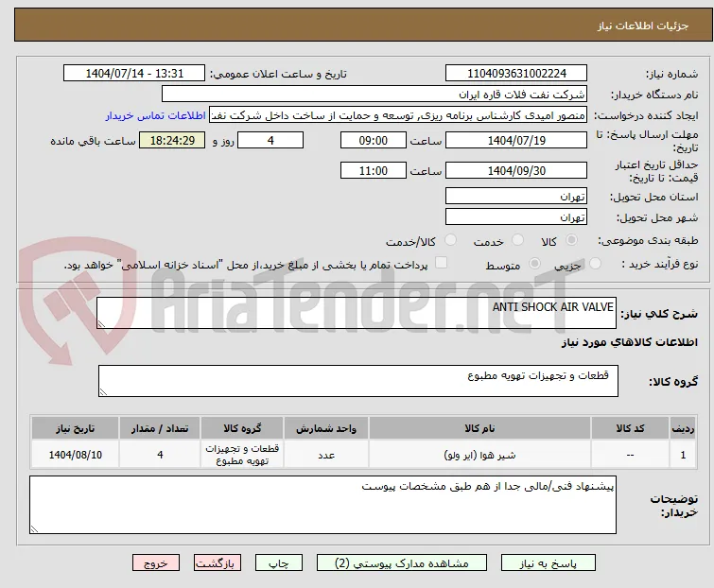Open مشاهده مدارک پیوستی (2) attachments
Screen dimensions: 714x588
click(402, 563)
